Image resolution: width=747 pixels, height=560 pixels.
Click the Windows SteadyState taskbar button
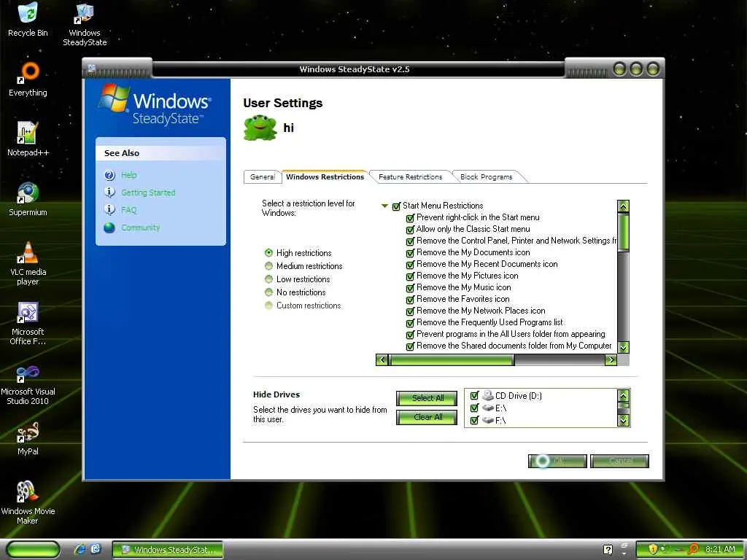tap(168, 550)
